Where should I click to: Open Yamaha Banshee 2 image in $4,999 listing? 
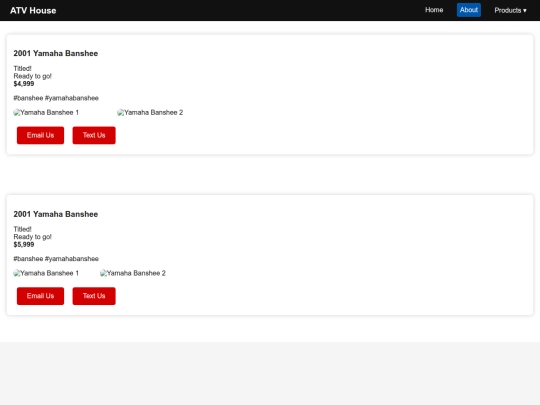(x=150, y=113)
